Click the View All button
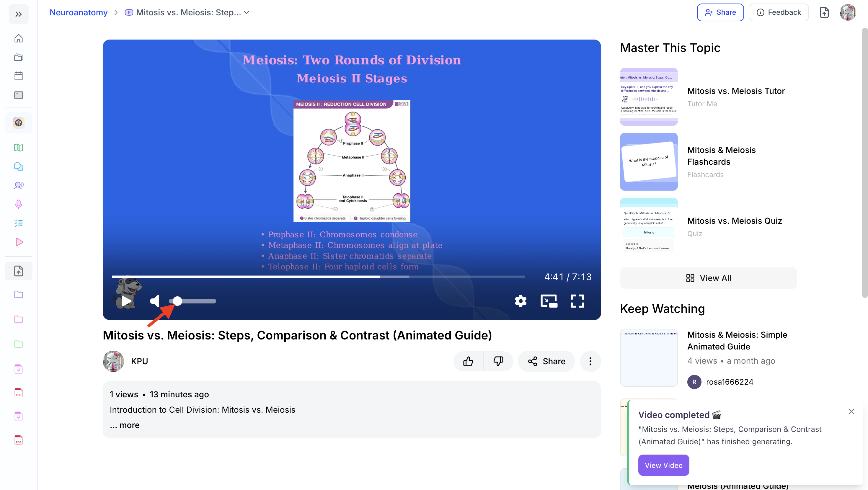Viewport: 868px width, 490px height. 708,278
